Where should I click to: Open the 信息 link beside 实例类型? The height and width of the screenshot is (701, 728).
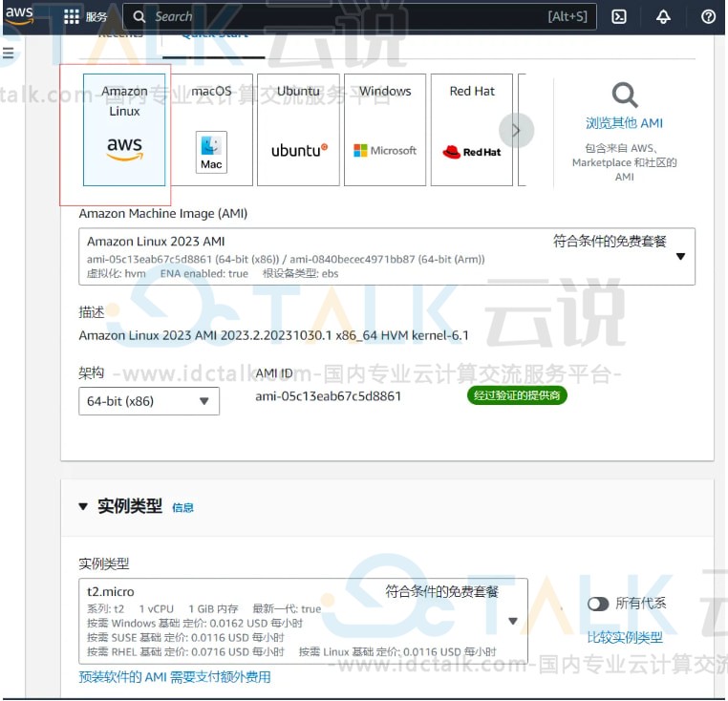coord(182,508)
